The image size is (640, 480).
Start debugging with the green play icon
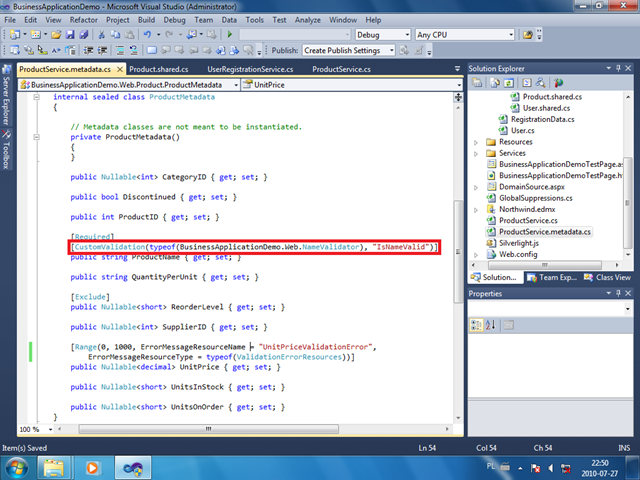(x=230, y=35)
